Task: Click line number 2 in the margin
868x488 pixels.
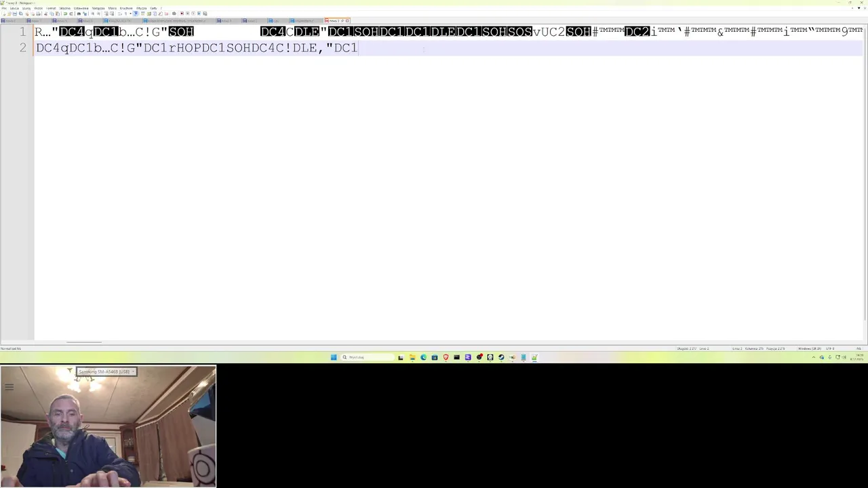Action: tap(22, 47)
